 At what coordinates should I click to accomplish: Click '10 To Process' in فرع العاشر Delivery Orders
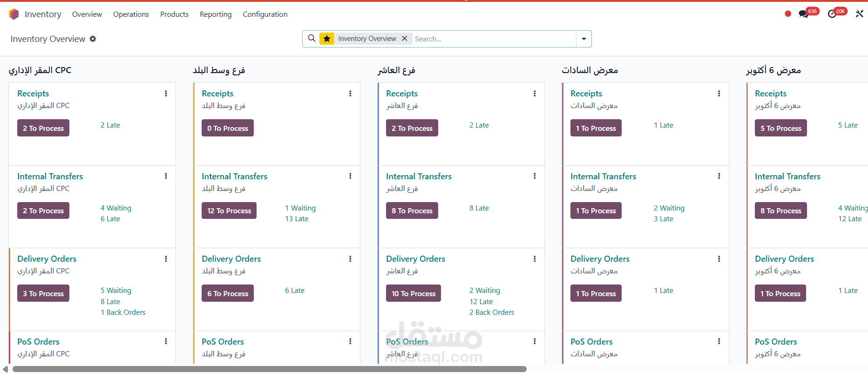coord(414,293)
